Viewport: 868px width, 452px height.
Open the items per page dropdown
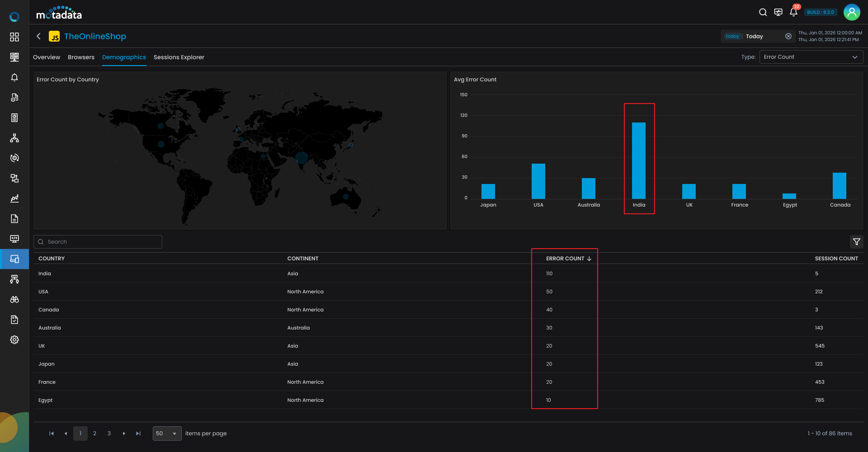pyautogui.click(x=167, y=433)
